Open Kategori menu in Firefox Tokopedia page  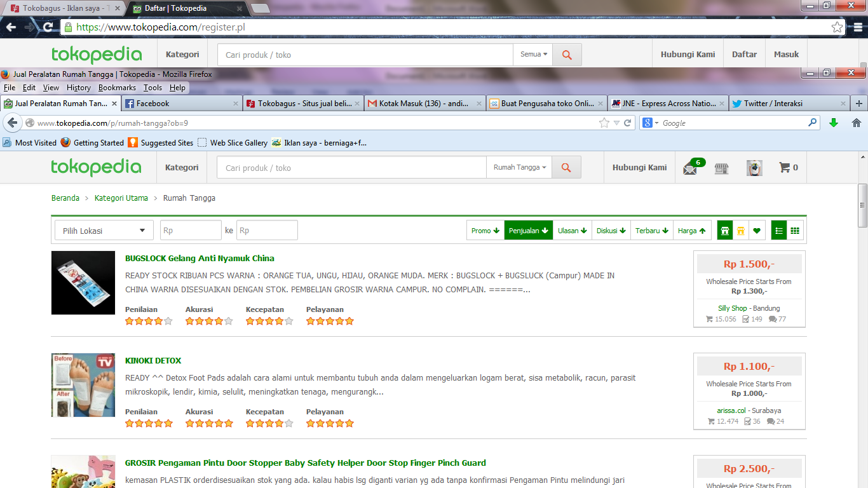point(182,168)
